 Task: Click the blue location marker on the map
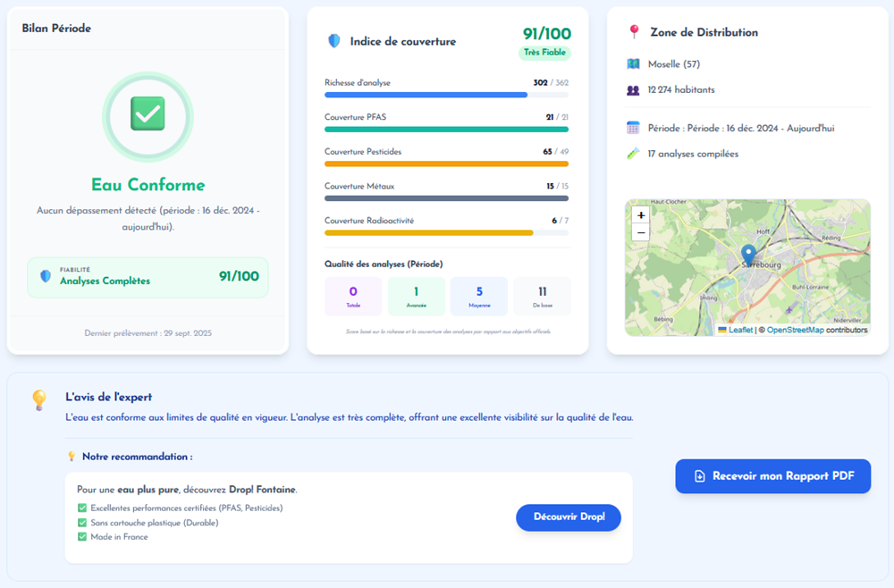point(748,254)
